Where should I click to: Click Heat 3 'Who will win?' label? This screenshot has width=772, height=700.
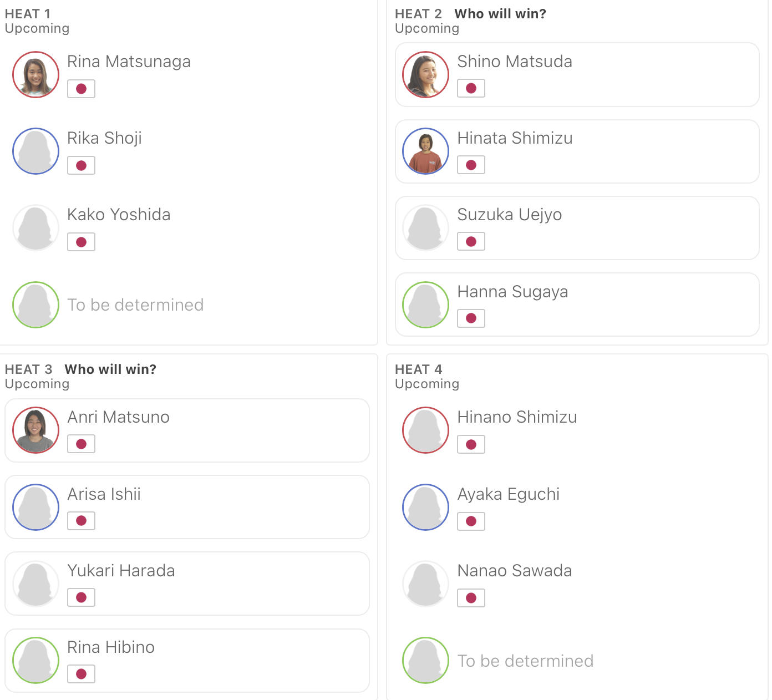pyautogui.click(x=110, y=369)
